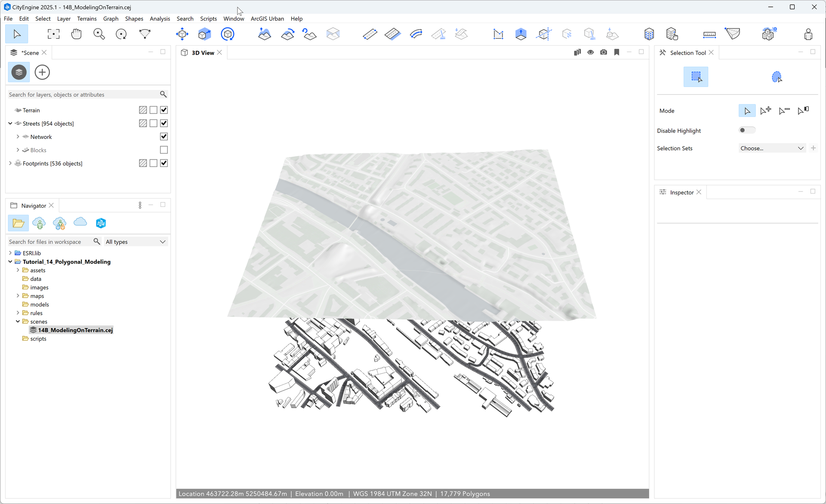The image size is (826, 504).
Task: Activate the Pan tool in the toolbar
Action: [76, 34]
